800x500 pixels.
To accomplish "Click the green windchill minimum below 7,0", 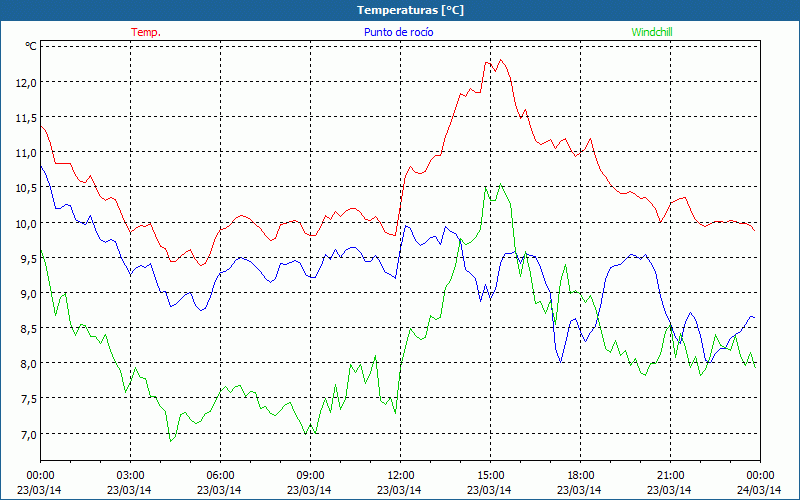I will [x=170, y=441].
